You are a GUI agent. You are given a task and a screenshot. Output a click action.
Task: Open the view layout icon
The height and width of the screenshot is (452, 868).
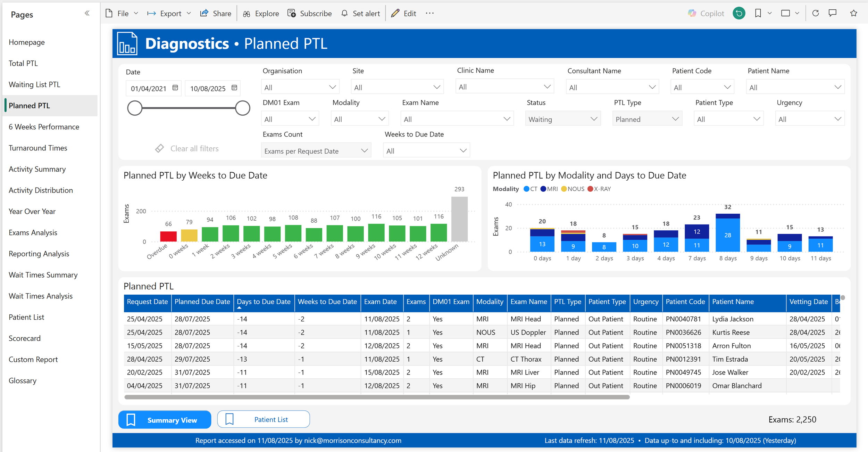785,13
